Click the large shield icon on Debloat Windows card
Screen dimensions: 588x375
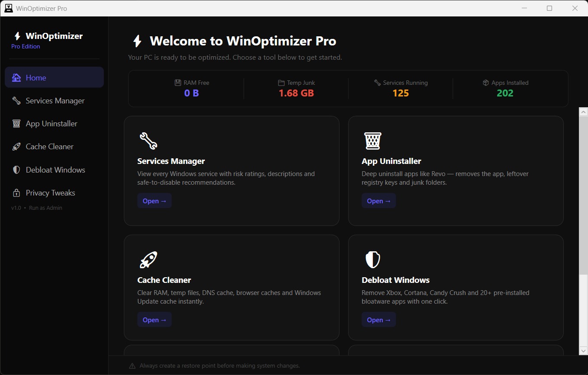click(x=372, y=260)
